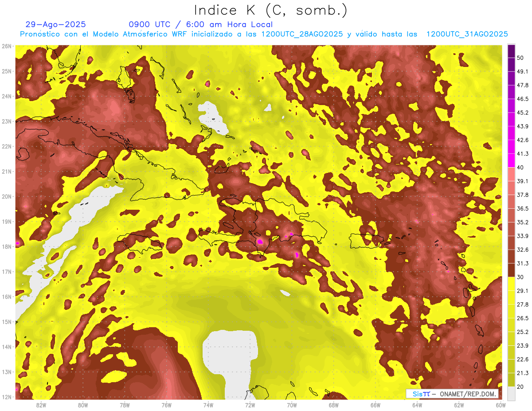Click "0900 UTC / 6:00 am Hora Local" text
Viewport: 532px width, 411px height.
[201, 24]
